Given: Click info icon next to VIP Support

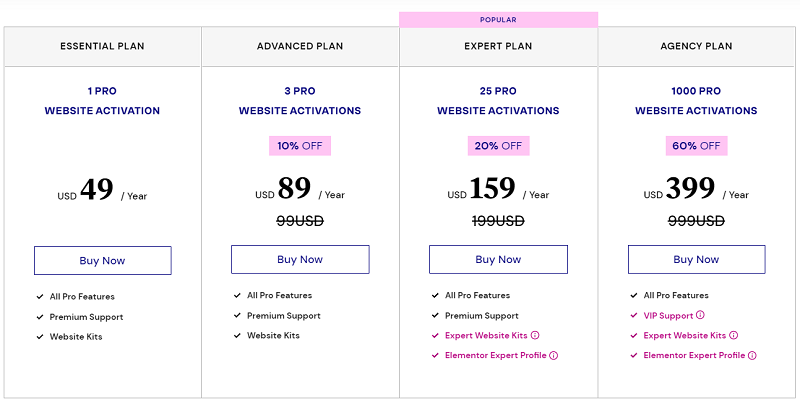Looking at the screenshot, I should pos(700,315).
